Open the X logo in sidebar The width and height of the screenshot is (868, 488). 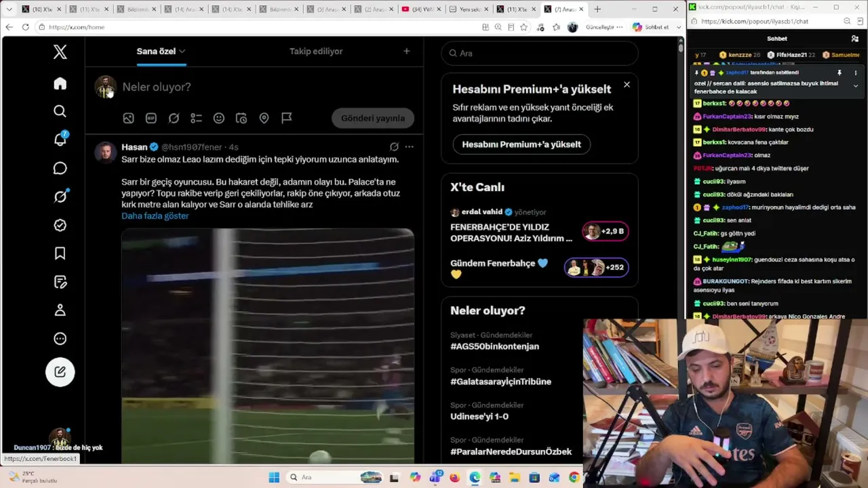tap(60, 52)
